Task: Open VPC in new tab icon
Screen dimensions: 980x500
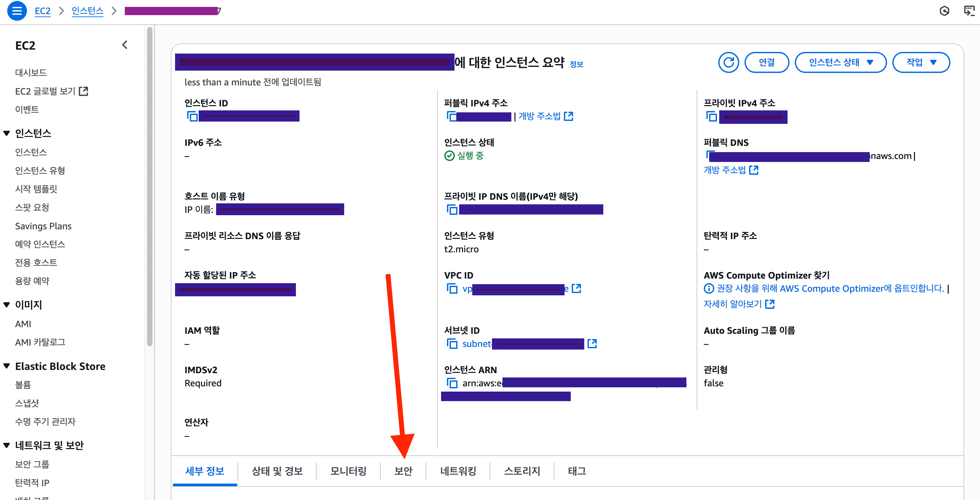Action: pyautogui.click(x=577, y=288)
